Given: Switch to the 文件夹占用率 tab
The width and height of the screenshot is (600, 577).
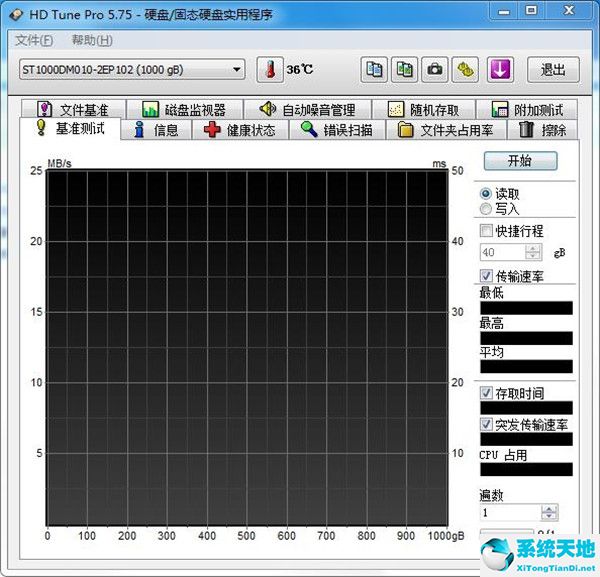Looking at the screenshot, I should (x=446, y=130).
